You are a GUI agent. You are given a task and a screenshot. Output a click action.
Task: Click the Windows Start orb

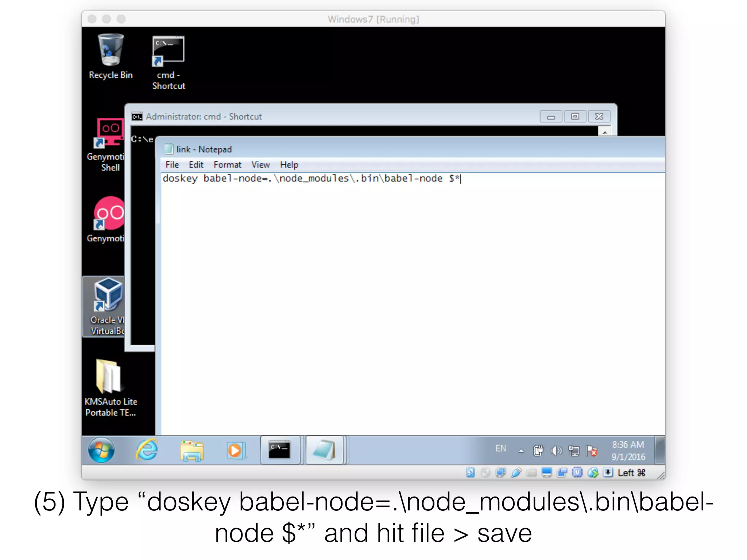[x=101, y=450]
